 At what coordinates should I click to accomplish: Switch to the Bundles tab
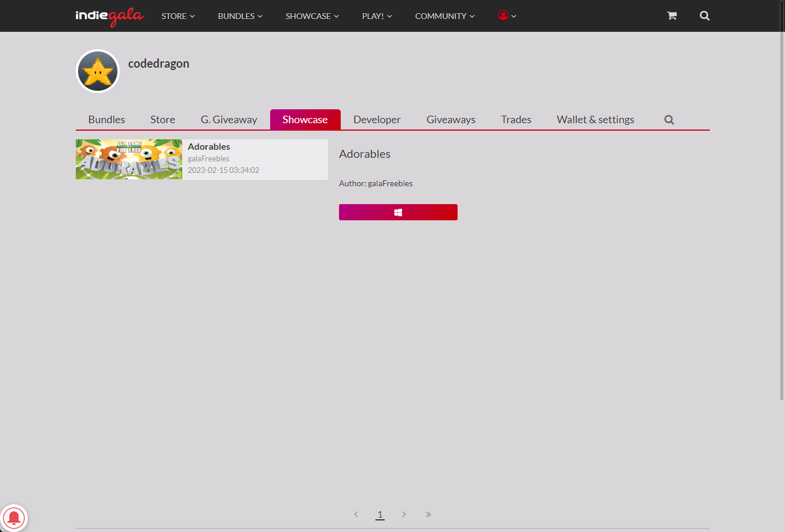[106, 120]
